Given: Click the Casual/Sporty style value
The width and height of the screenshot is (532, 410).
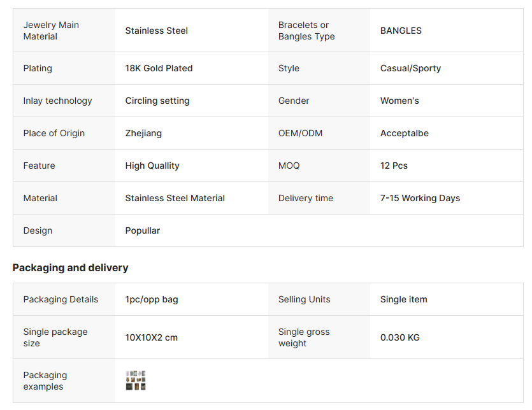Looking at the screenshot, I should coord(410,68).
